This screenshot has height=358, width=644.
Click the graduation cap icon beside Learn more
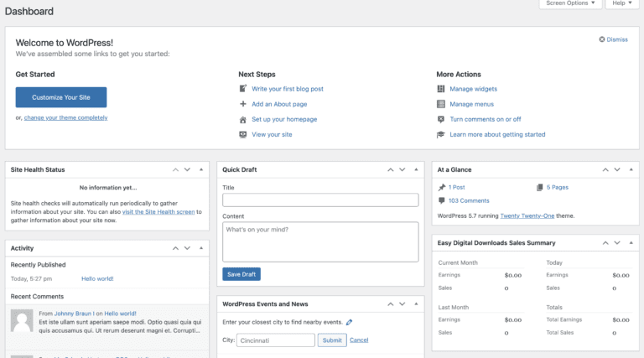point(441,134)
